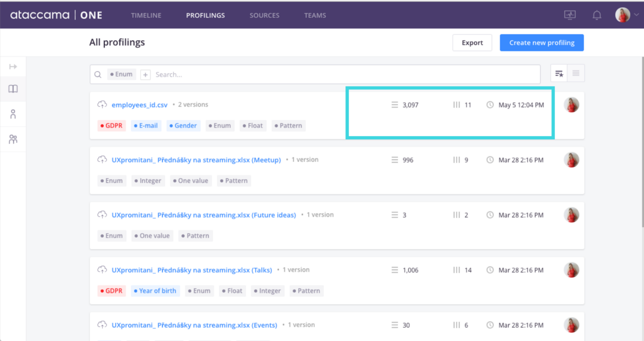This screenshot has height=341, width=644.
Task: Click the GDPR tag on employees_id.csv
Action: click(x=112, y=125)
